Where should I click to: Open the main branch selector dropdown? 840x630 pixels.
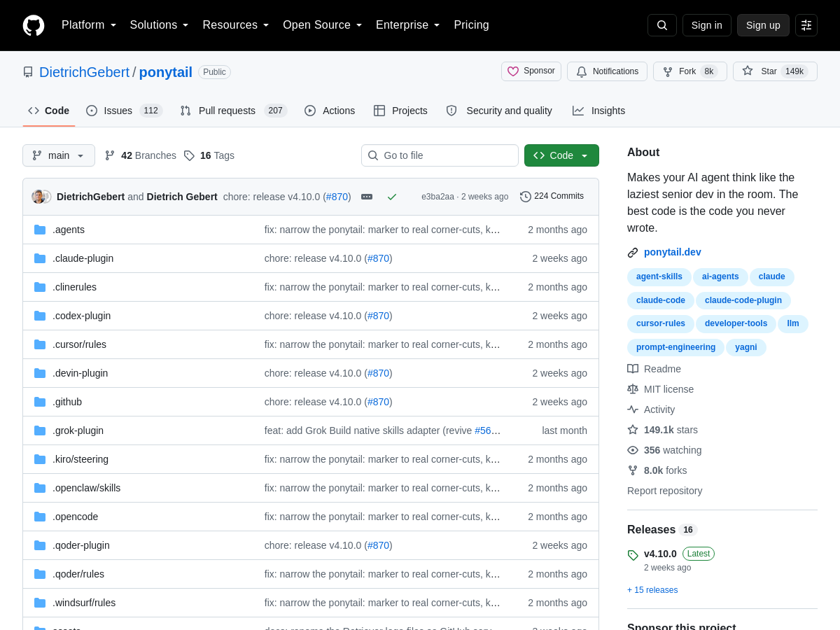pos(59,155)
